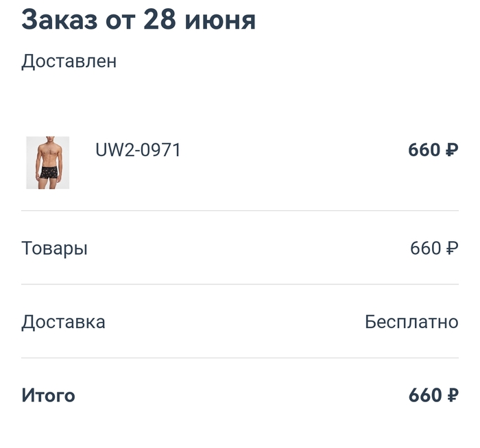Select the 'Бесплатно' delivery cost text
Viewport: 480px width, 448px height.
pos(411,322)
